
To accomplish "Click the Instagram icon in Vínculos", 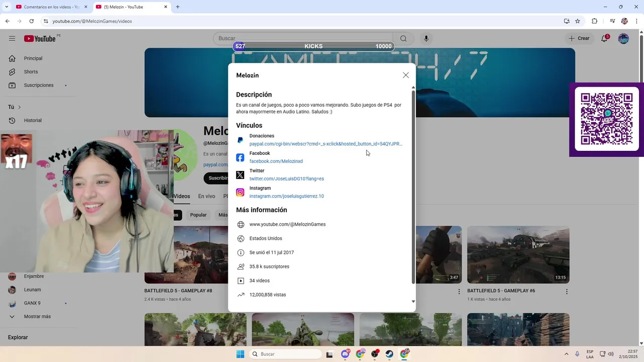I will click(x=240, y=193).
